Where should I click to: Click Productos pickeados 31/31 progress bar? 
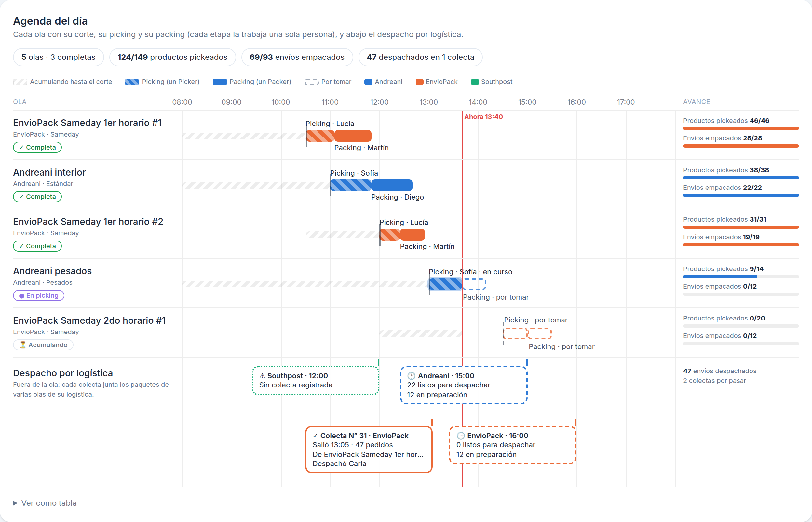[x=741, y=228]
